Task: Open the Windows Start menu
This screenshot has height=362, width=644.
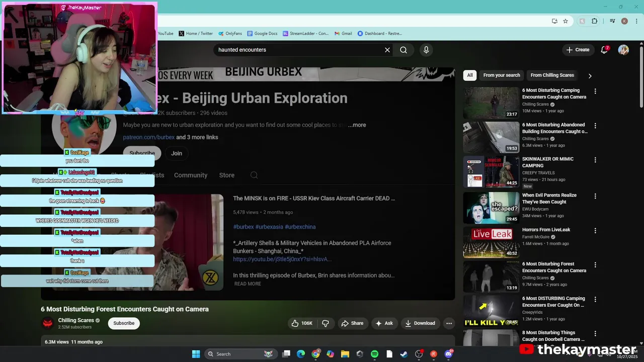Action: click(x=196, y=354)
